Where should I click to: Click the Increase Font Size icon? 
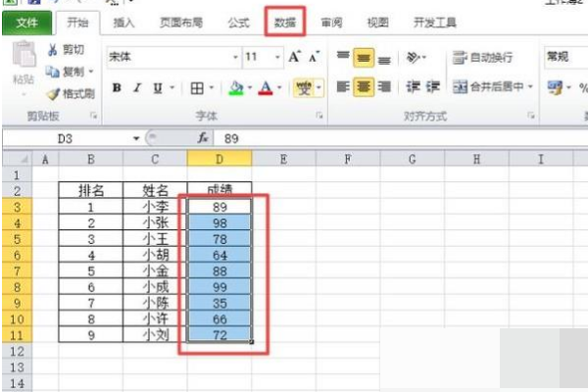click(x=295, y=57)
